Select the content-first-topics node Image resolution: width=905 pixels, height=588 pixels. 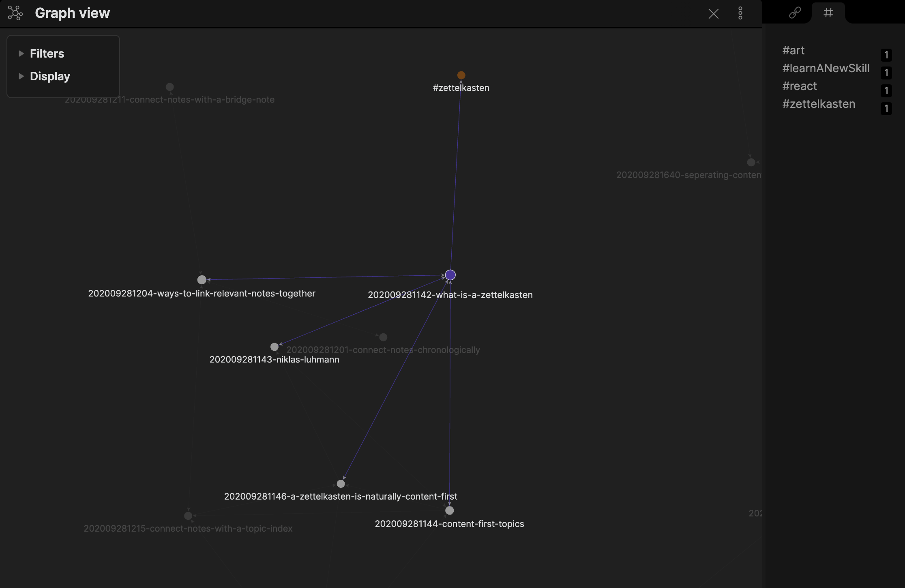pos(449,511)
